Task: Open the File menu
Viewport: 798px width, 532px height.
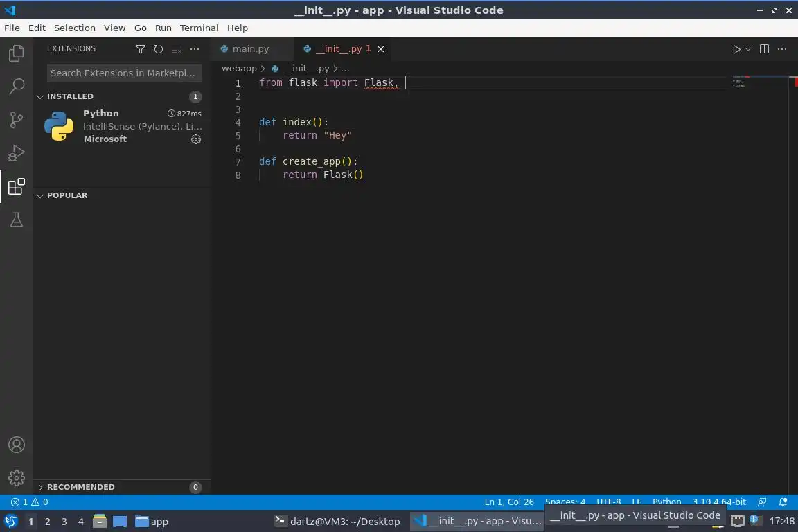Action: [12, 28]
